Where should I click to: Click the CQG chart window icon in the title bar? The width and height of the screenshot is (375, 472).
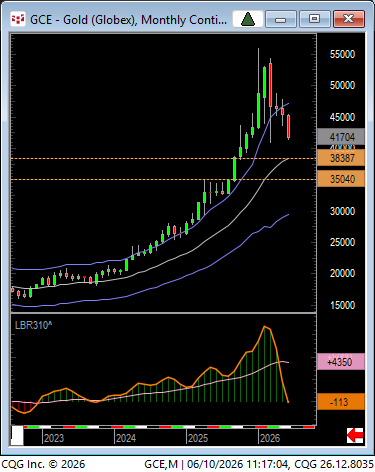pyautogui.click(x=18, y=19)
